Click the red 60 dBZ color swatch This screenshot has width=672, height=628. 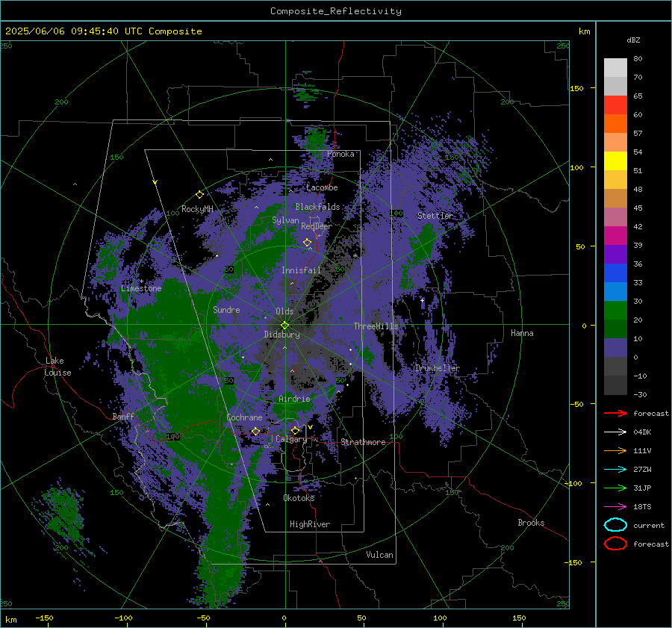coord(615,105)
